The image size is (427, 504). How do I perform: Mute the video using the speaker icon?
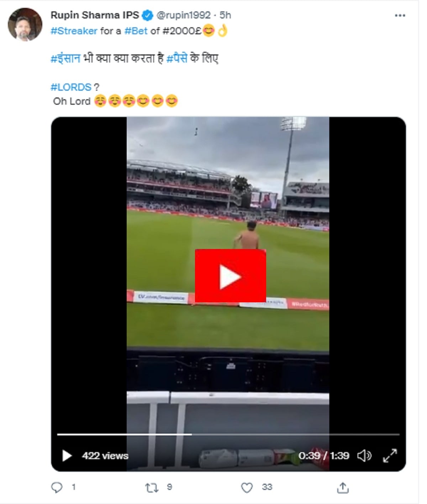(364, 456)
